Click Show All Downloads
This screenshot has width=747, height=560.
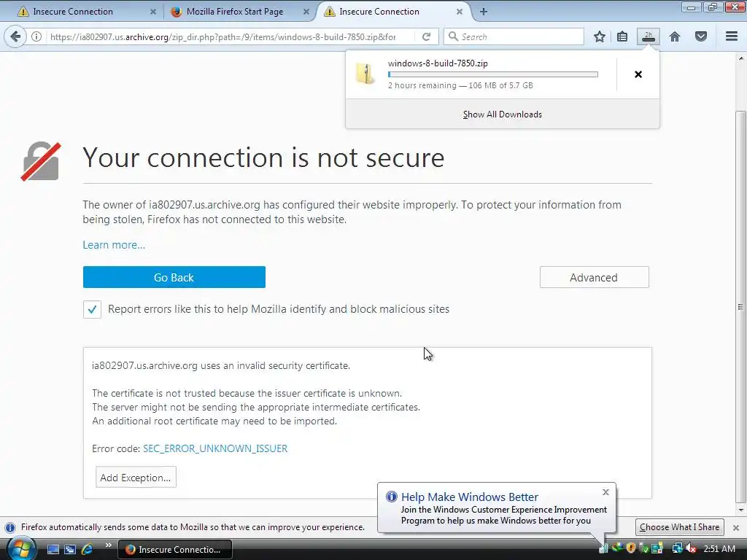point(502,114)
